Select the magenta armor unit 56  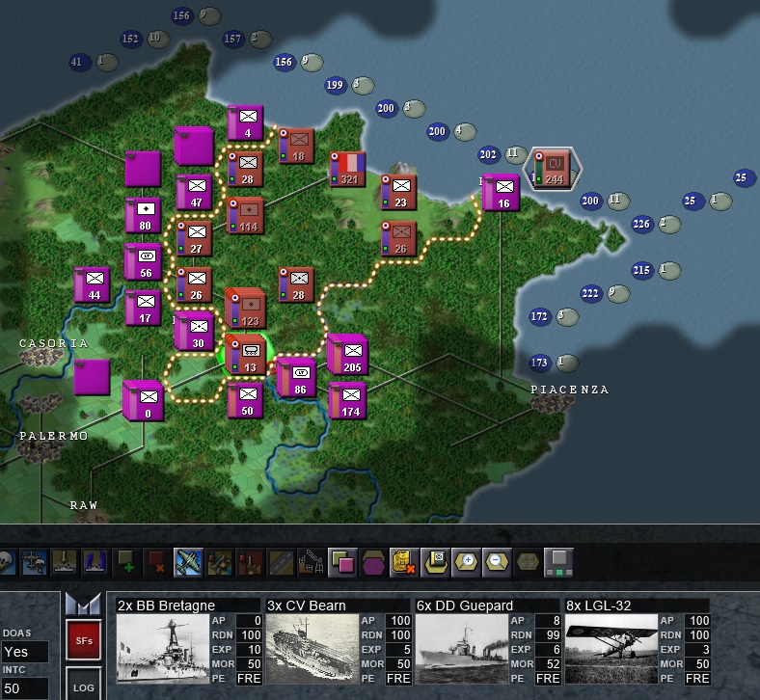pyautogui.click(x=144, y=262)
